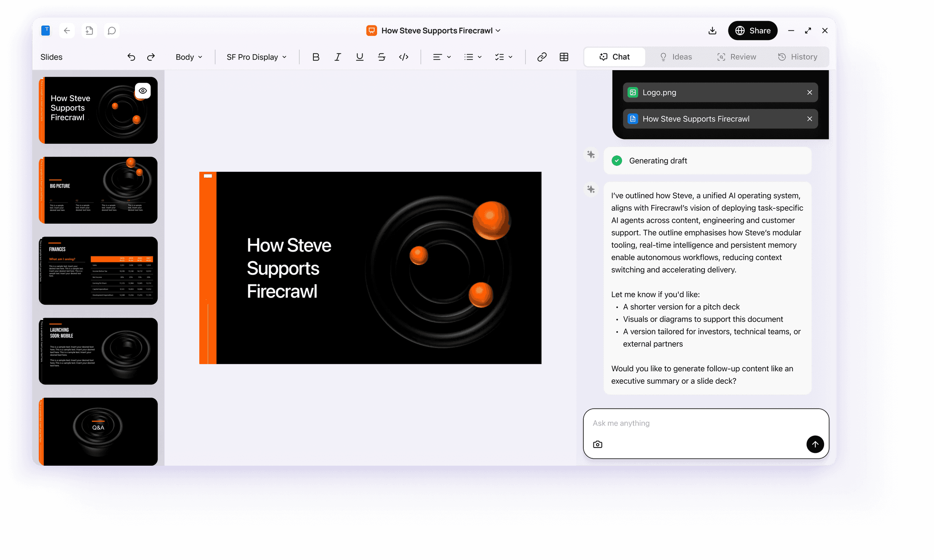The image size is (934, 560).
Task: Toggle inline code formatting
Action: pos(404,57)
